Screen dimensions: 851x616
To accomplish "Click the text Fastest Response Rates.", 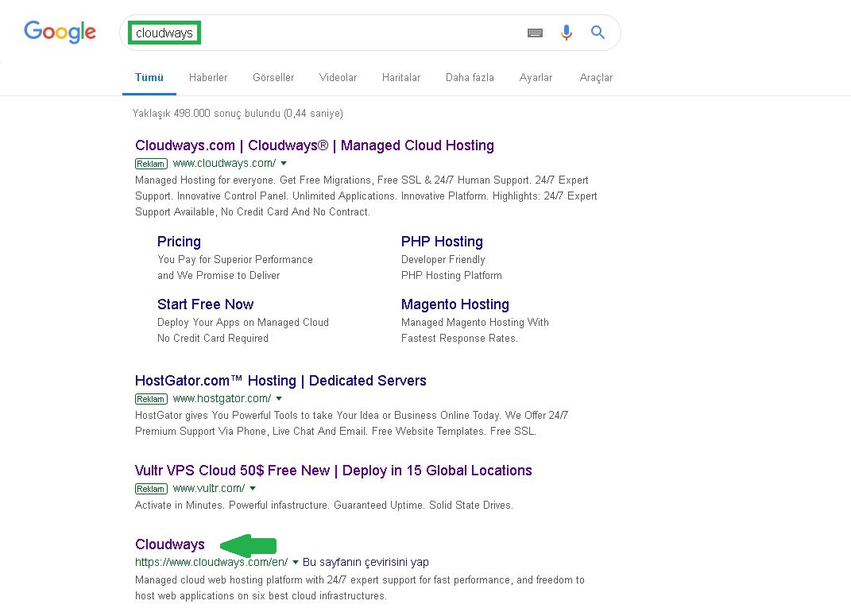I will coord(459,338).
